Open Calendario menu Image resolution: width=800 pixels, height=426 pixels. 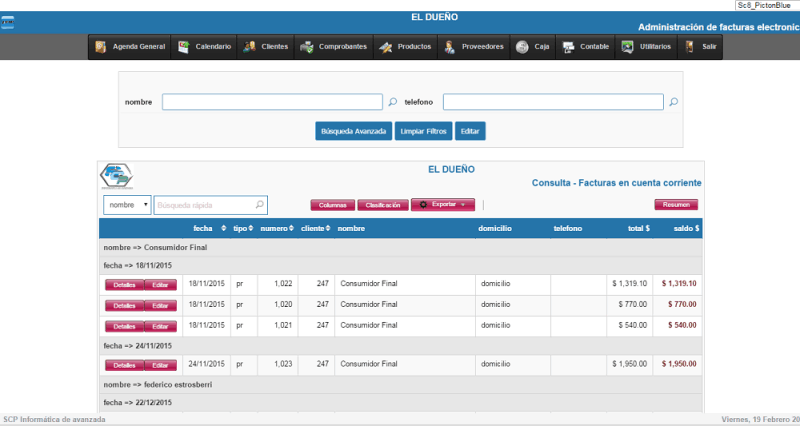[204, 47]
